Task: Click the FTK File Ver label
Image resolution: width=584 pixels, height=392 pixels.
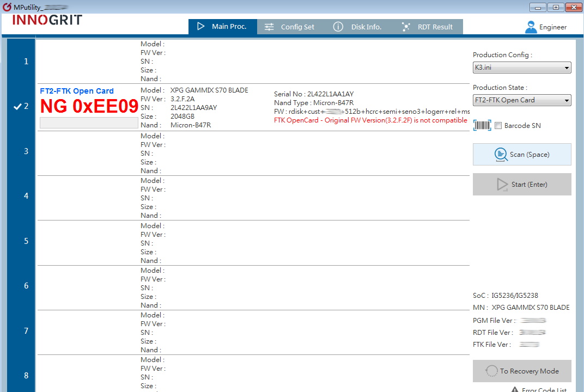Action: pyautogui.click(x=492, y=344)
